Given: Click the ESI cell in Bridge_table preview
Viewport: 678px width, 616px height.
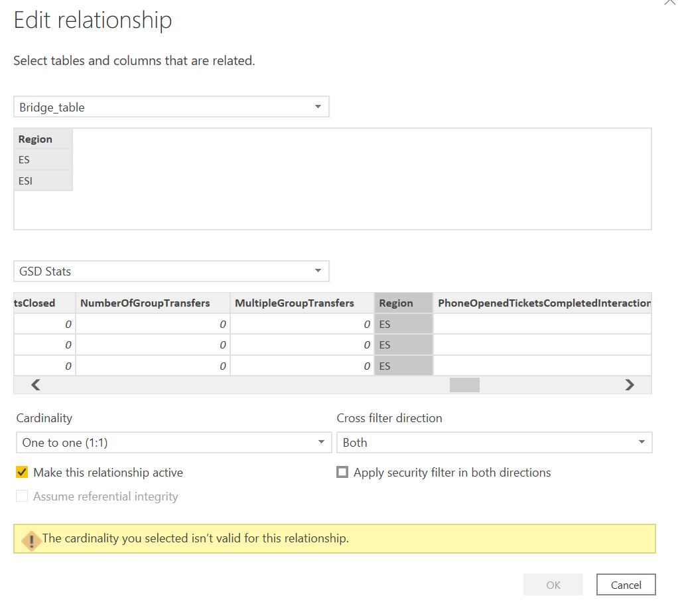Looking at the screenshot, I should coord(43,181).
